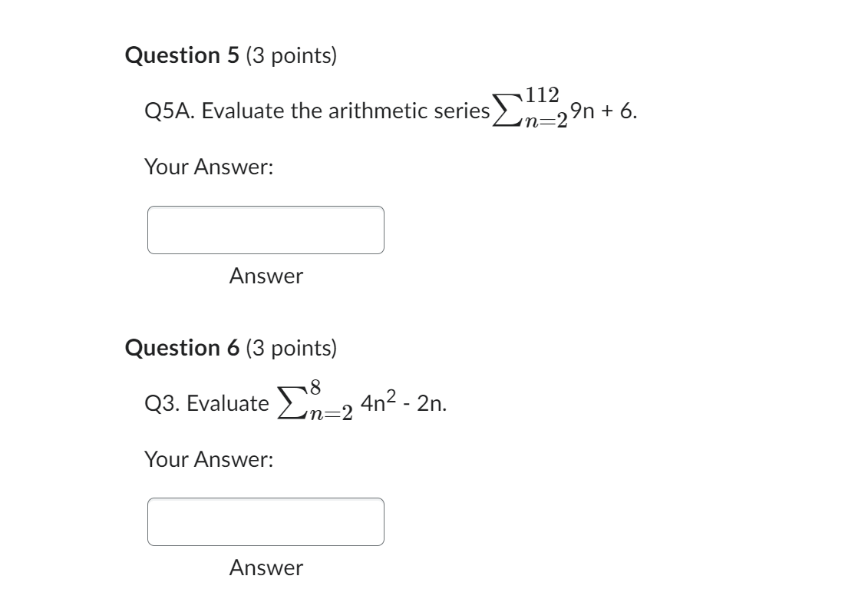
Task: Click the (3 points) text beside Question 6
Action: [291, 347]
